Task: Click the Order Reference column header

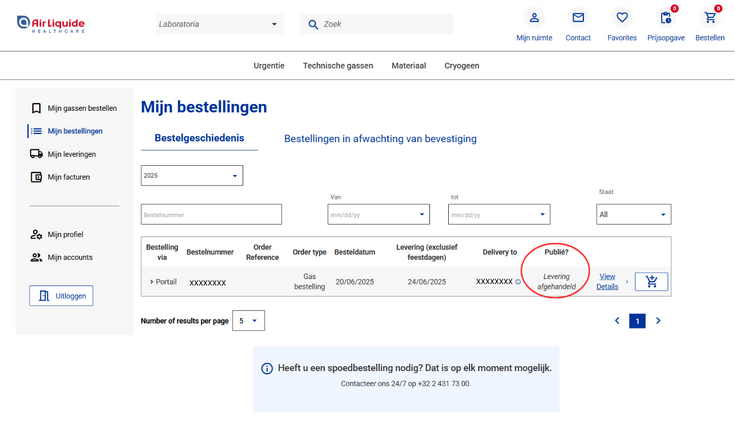Action: [x=262, y=252]
